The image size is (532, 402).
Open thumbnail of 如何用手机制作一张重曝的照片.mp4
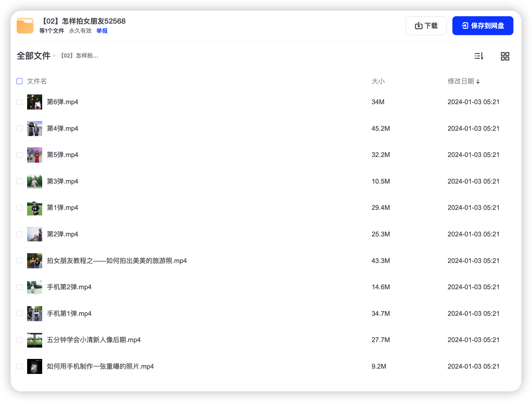click(x=35, y=366)
